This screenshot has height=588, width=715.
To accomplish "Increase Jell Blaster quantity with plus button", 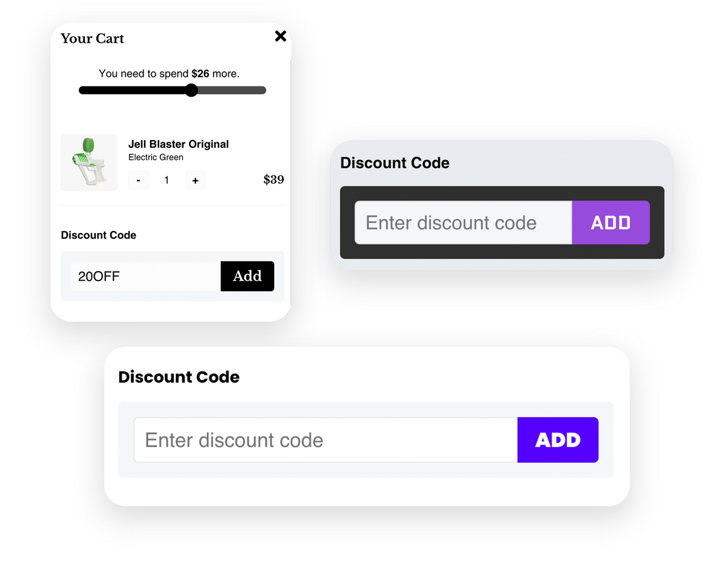I will [195, 180].
